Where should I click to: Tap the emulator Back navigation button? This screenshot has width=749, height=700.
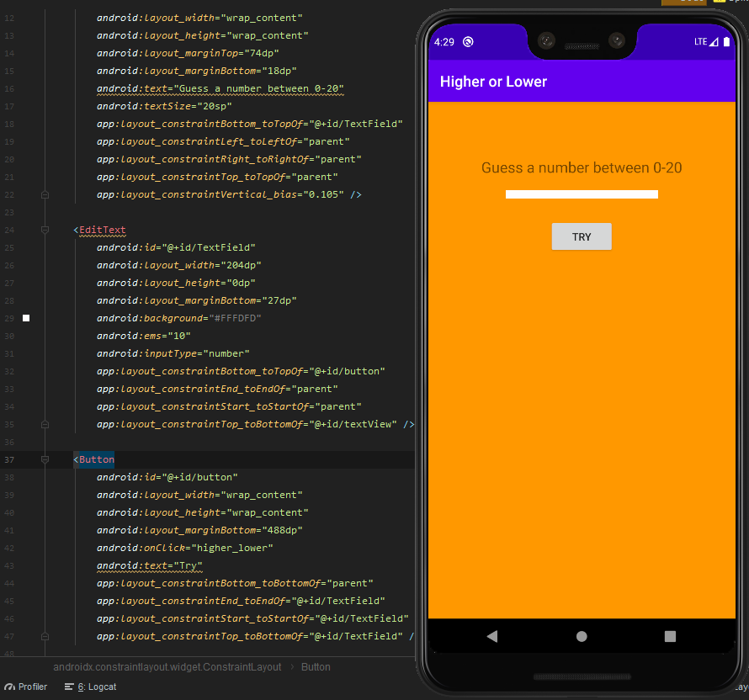coord(492,636)
